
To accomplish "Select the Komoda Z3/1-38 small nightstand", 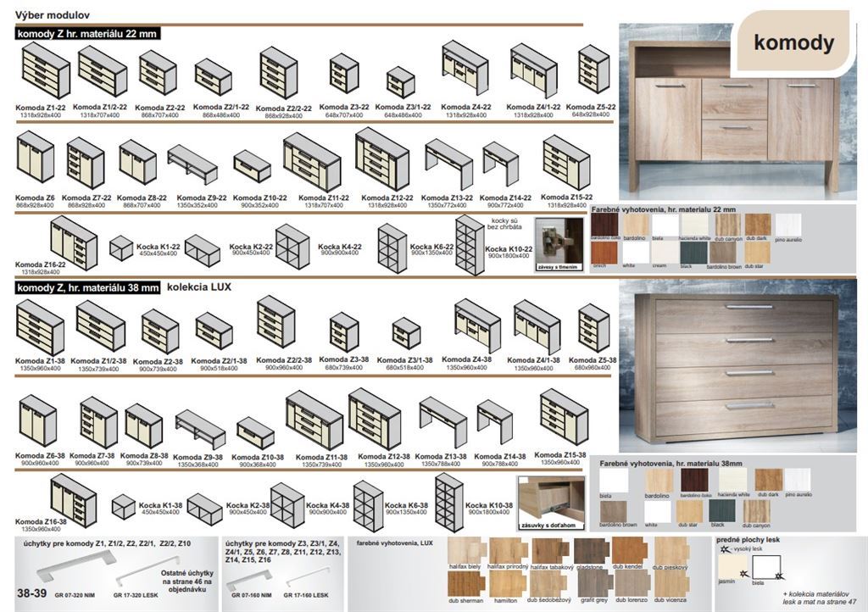I will click(x=406, y=334).
